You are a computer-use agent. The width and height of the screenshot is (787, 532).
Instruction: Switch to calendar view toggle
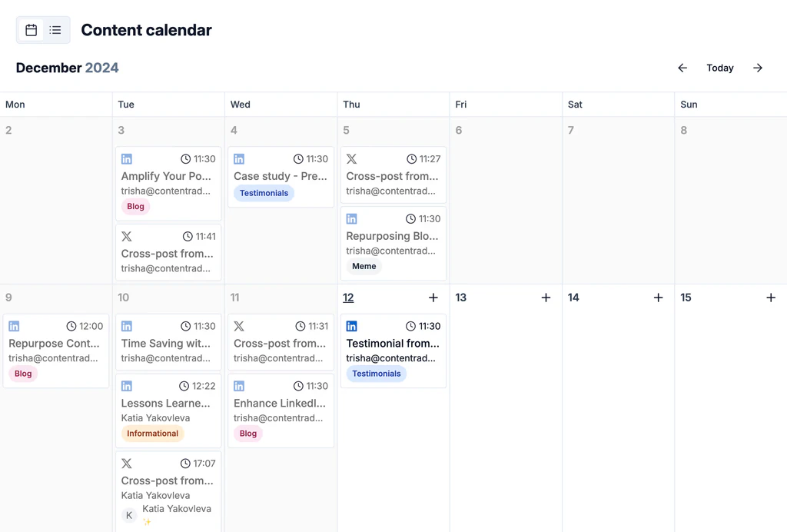click(32, 30)
